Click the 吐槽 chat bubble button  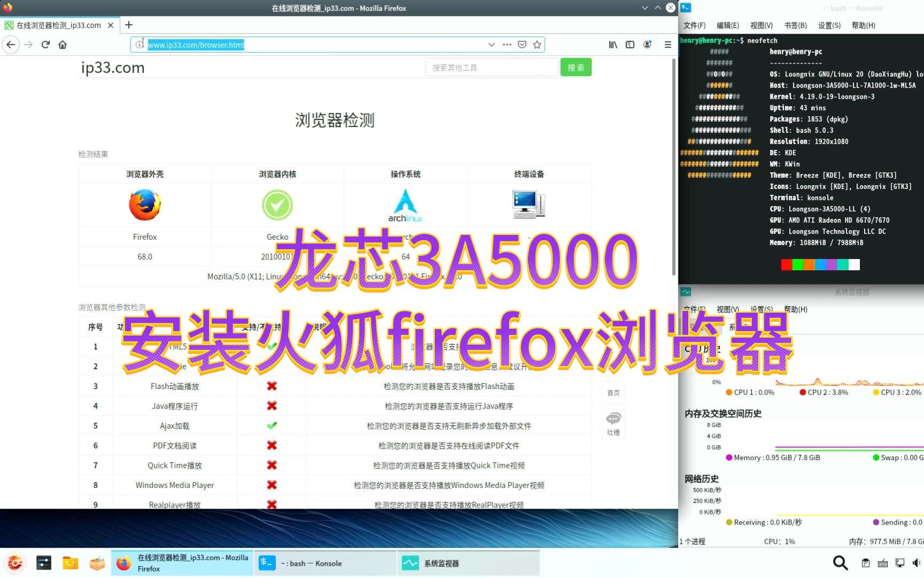613,424
